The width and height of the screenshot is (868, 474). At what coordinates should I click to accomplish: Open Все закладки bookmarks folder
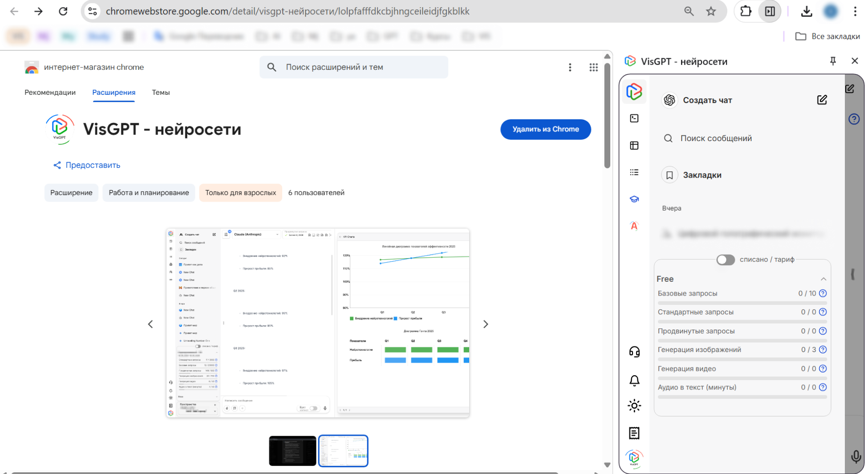click(828, 36)
